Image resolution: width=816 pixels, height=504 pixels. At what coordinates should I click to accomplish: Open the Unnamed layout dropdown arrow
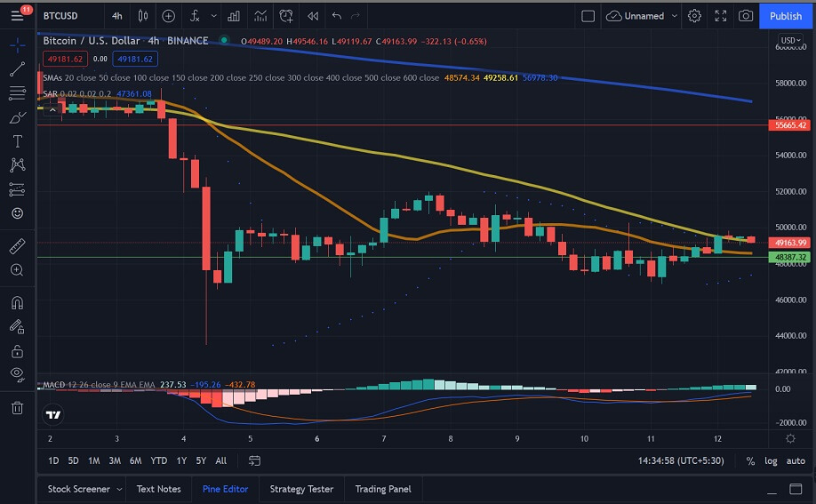click(x=675, y=16)
